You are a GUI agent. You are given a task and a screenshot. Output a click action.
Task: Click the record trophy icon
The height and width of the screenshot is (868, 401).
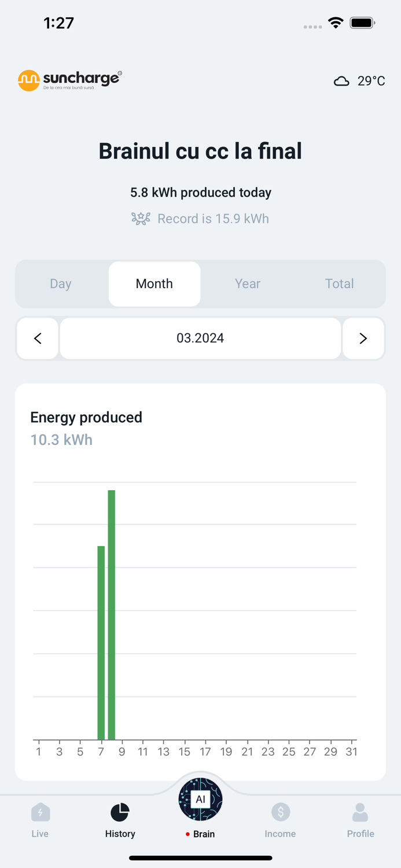141,219
